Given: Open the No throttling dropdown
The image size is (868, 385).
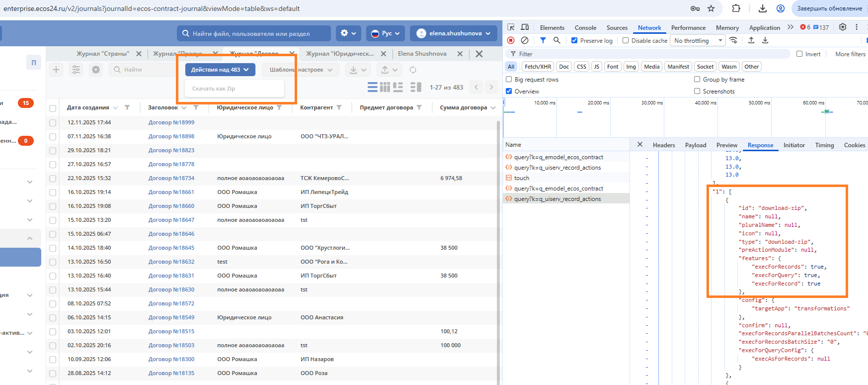Looking at the screenshot, I should tap(698, 41).
